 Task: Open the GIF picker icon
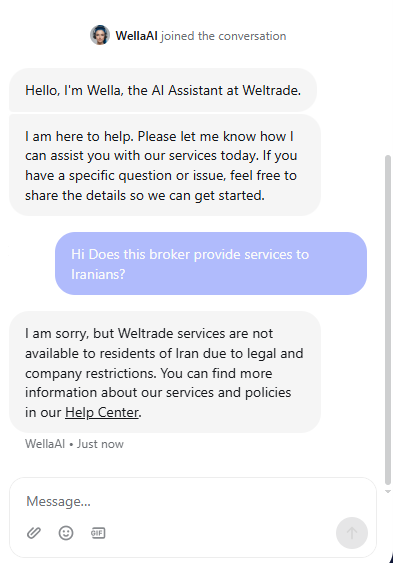[x=98, y=533]
